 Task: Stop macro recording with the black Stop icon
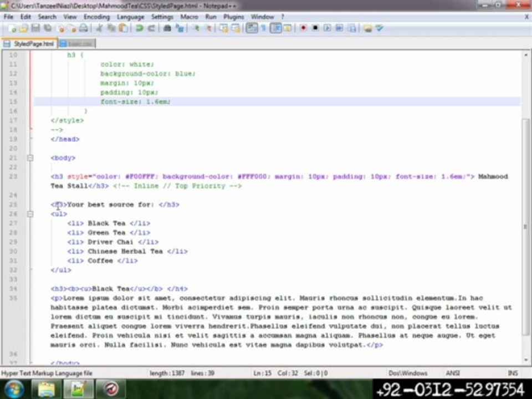tap(315, 28)
